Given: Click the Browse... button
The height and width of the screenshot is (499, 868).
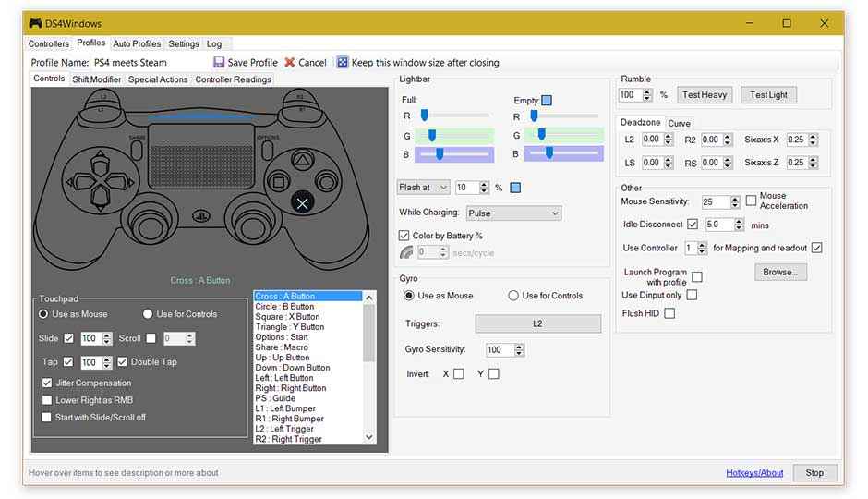Looking at the screenshot, I should coord(780,272).
